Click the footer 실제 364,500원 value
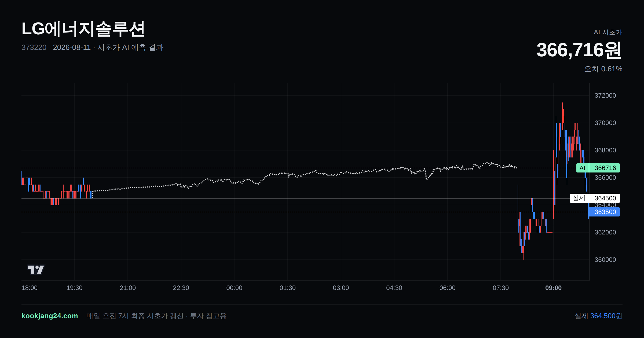 598,316
